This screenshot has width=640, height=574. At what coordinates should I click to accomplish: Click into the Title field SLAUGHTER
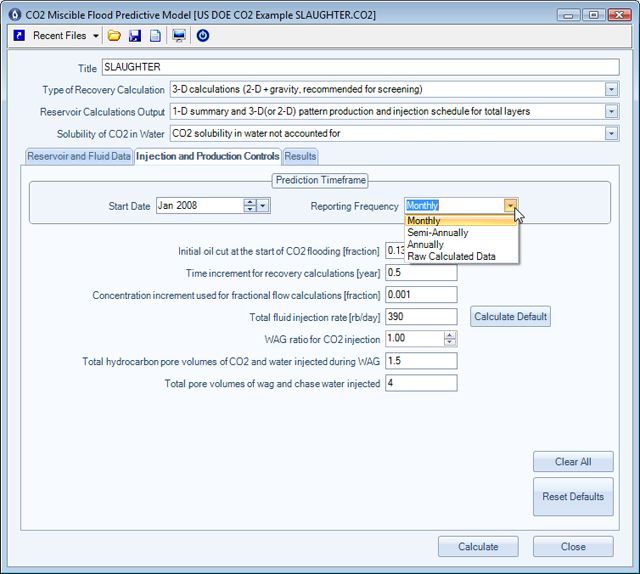click(360, 67)
